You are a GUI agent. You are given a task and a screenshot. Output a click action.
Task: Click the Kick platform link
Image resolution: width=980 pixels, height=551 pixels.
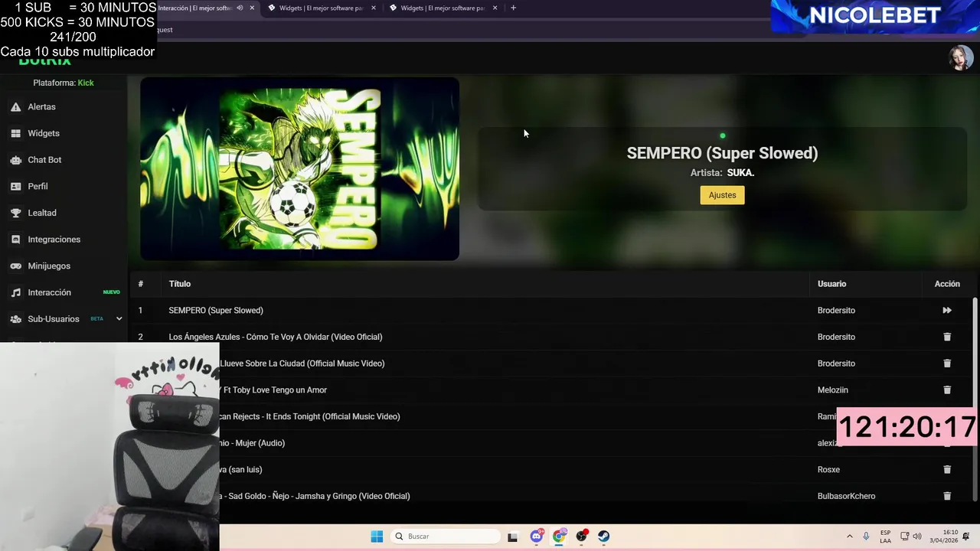pyautogui.click(x=86, y=83)
